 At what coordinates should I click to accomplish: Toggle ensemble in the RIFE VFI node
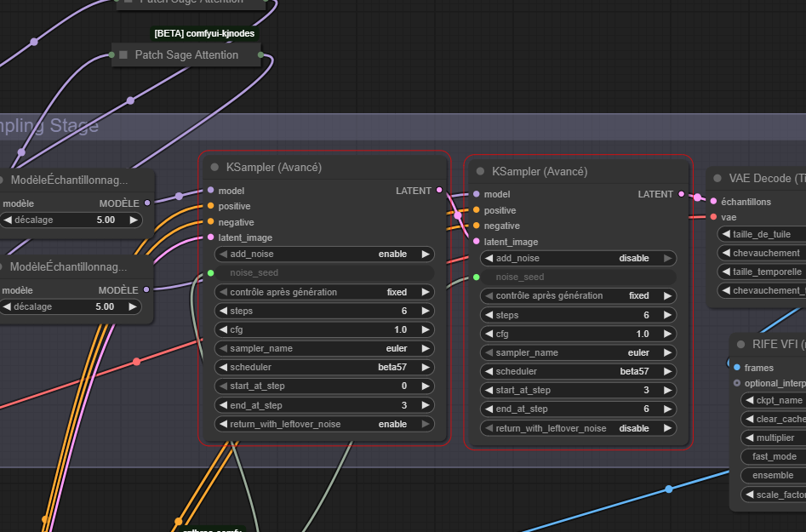[x=773, y=475]
